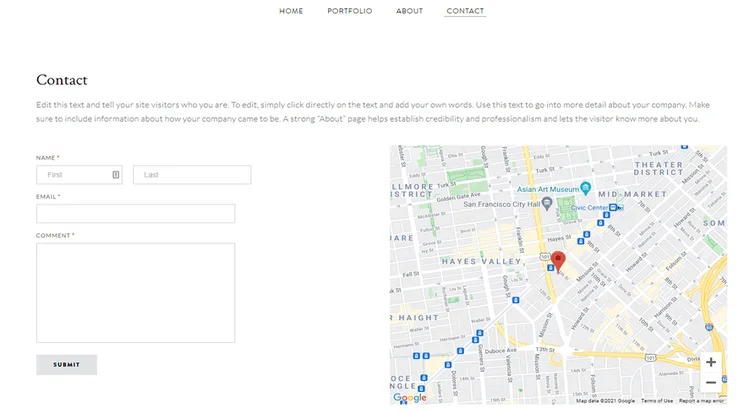The width and height of the screenshot is (744, 414).
Task: Click the Theater District map label
Action: tap(659, 168)
